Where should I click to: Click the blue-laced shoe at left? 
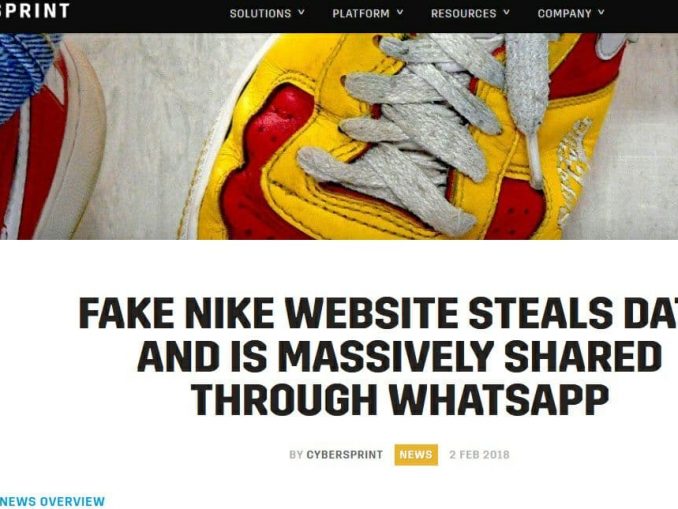(50, 137)
